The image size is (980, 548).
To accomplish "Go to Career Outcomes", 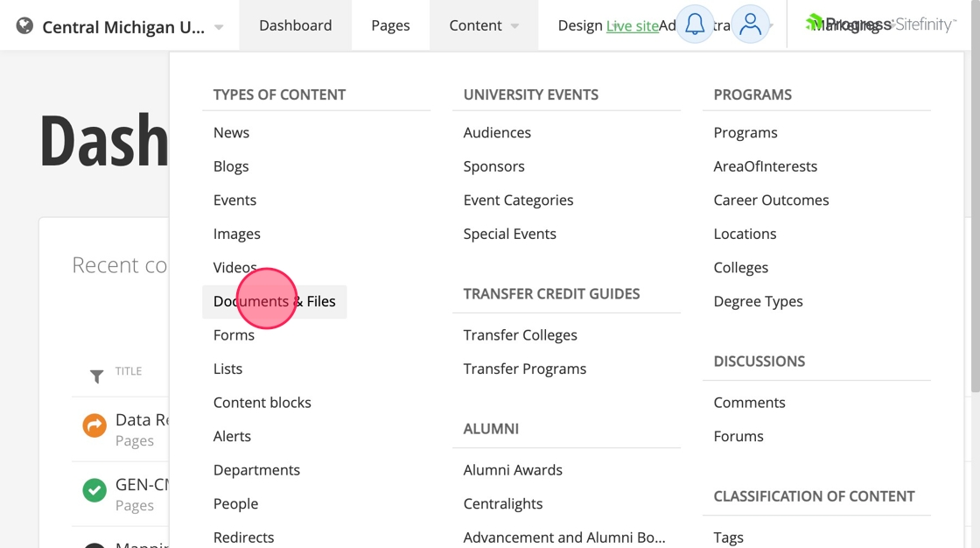I will pyautogui.click(x=771, y=200).
